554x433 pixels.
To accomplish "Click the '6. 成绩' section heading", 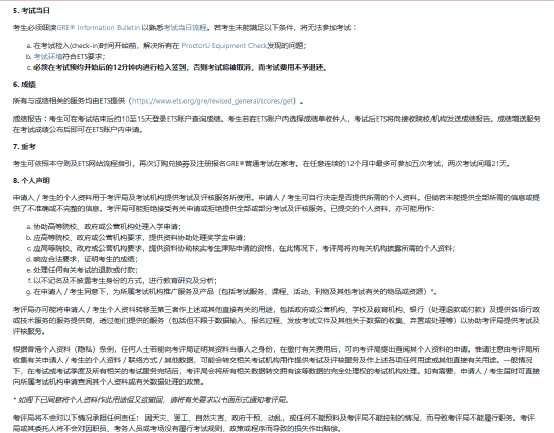I will 24,84.
